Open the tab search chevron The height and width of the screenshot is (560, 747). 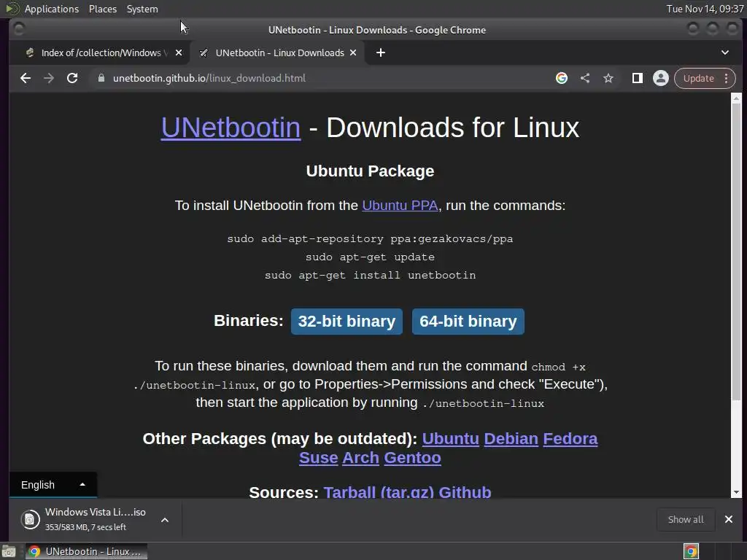click(725, 52)
